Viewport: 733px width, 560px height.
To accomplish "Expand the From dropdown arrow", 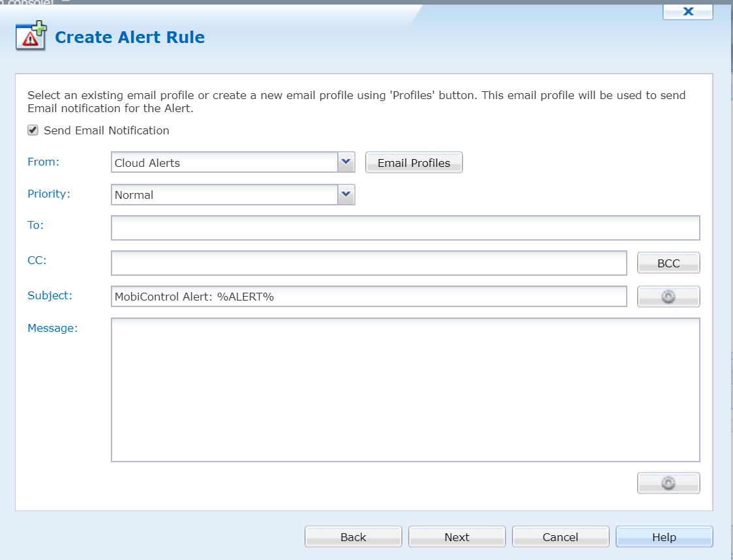I will [346, 162].
